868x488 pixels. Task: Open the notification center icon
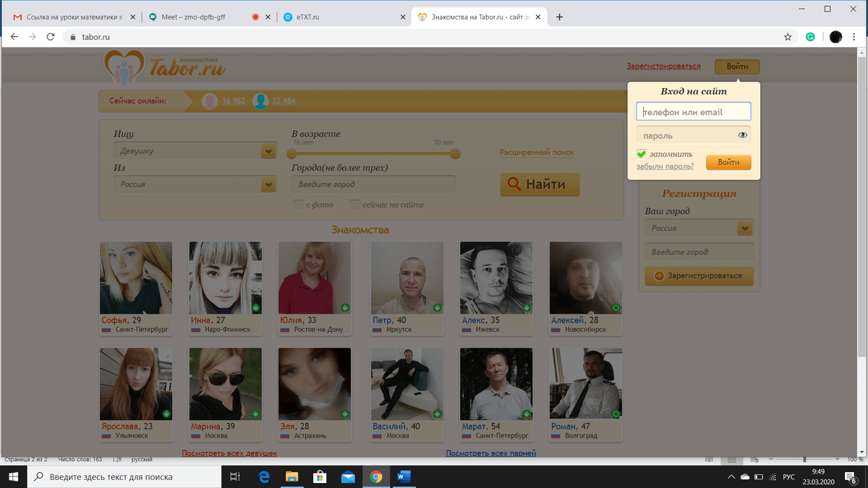[851, 477]
